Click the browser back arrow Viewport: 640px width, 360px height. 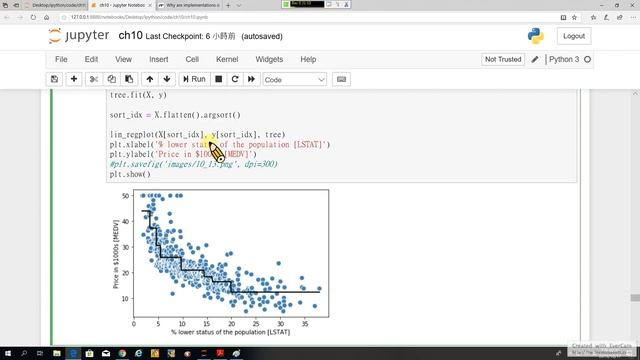tap(7, 17)
